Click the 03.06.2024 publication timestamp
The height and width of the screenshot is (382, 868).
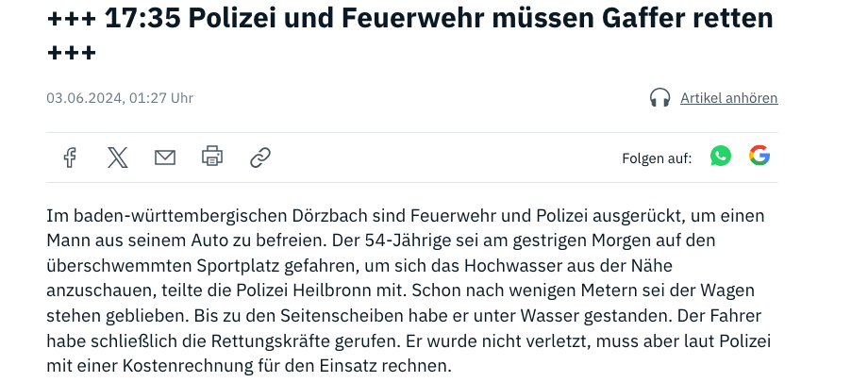click(x=120, y=98)
